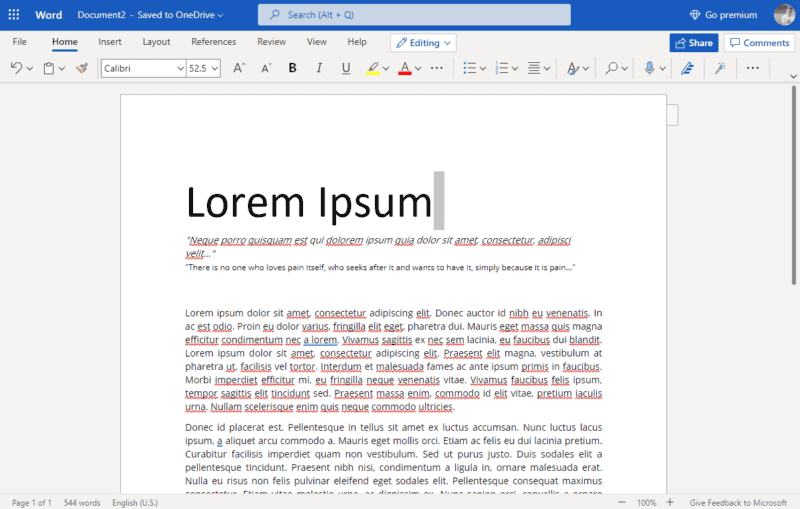The image size is (800, 509).
Task: Click the Dictate microphone icon
Action: (x=649, y=68)
